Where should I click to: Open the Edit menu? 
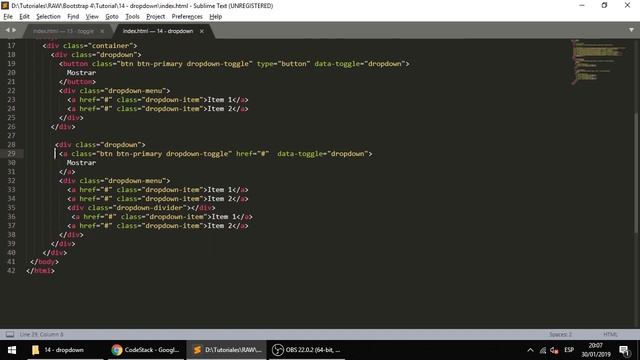point(24,16)
